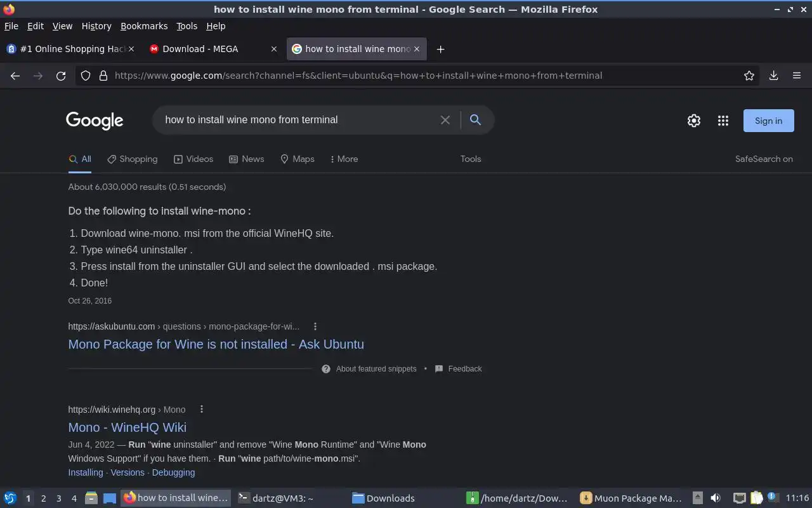Image resolution: width=812 pixels, height=508 pixels.
Task: Open the Google apps grid
Action: tap(723, 121)
